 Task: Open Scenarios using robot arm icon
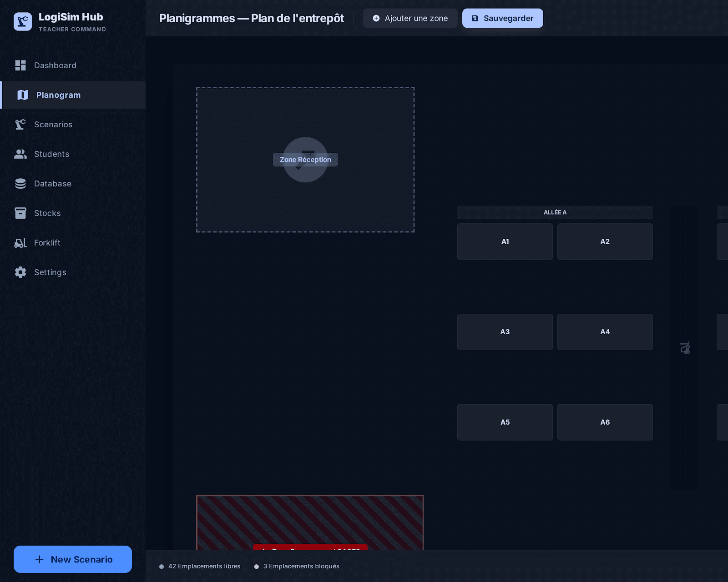[x=20, y=125]
